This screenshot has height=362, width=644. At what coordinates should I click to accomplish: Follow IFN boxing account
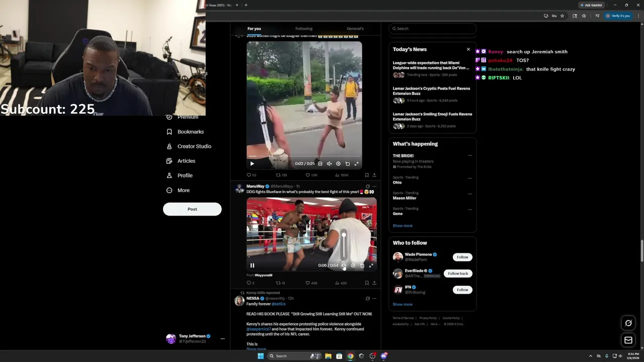pyautogui.click(x=462, y=290)
